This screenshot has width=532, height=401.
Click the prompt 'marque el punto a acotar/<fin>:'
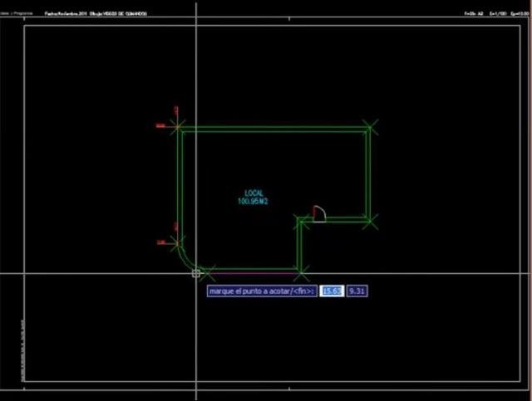click(x=262, y=291)
